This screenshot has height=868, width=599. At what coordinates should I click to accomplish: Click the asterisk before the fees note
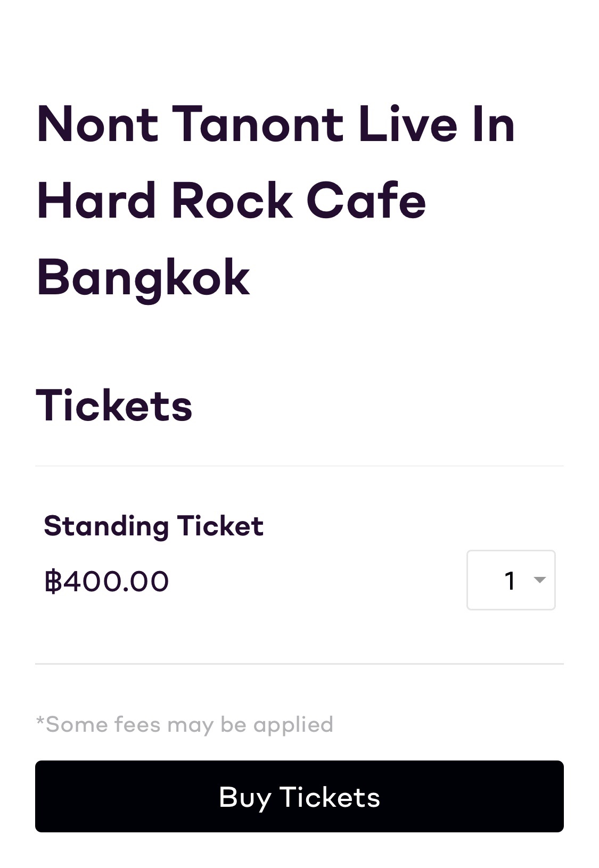click(40, 723)
